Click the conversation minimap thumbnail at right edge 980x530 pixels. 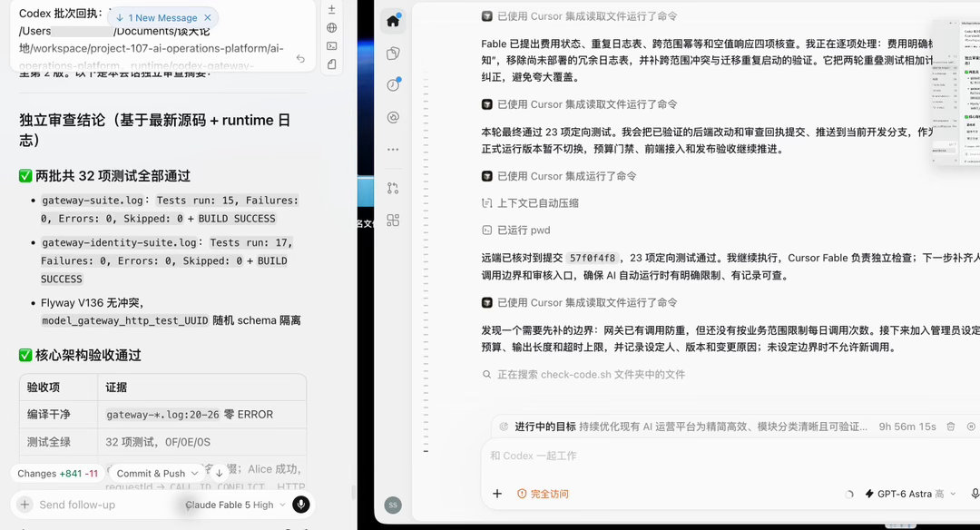click(955, 92)
